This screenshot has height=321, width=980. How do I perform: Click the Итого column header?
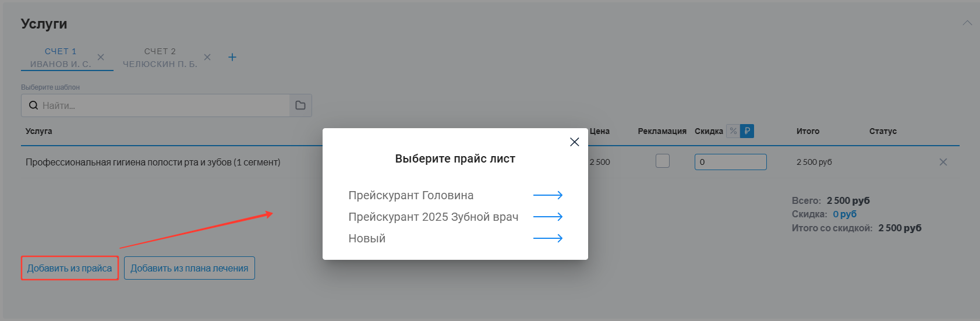pos(808,131)
